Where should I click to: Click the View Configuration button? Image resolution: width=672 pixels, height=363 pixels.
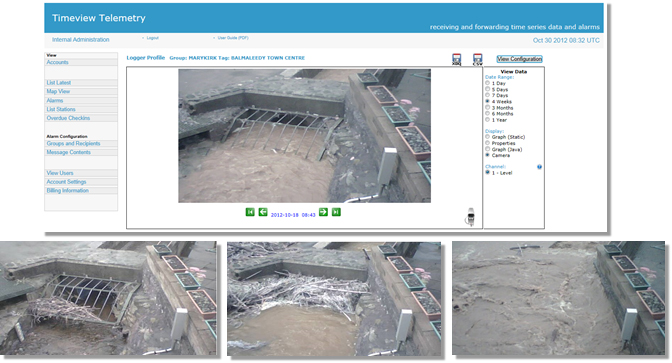pos(519,59)
